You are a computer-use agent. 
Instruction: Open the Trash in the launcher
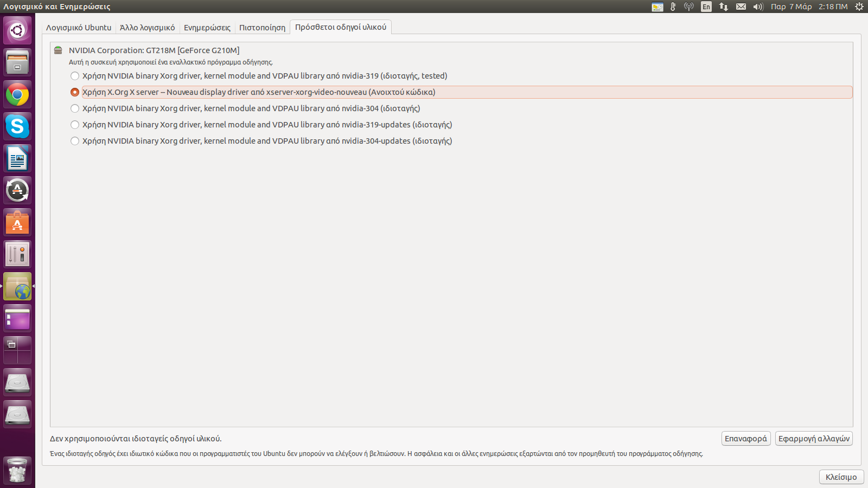[x=17, y=470]
